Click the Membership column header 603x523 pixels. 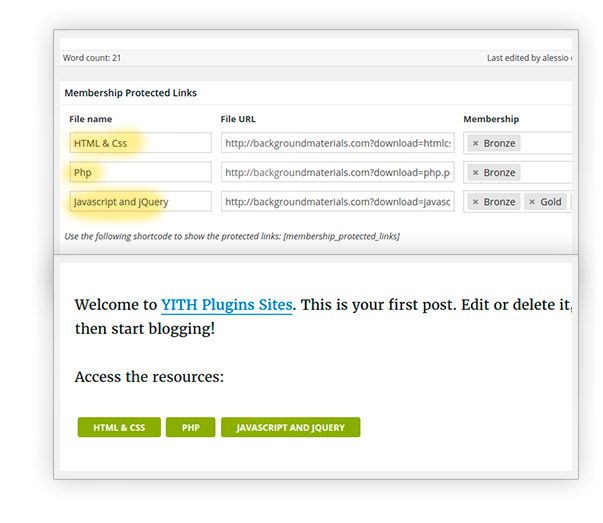point(491,119)
